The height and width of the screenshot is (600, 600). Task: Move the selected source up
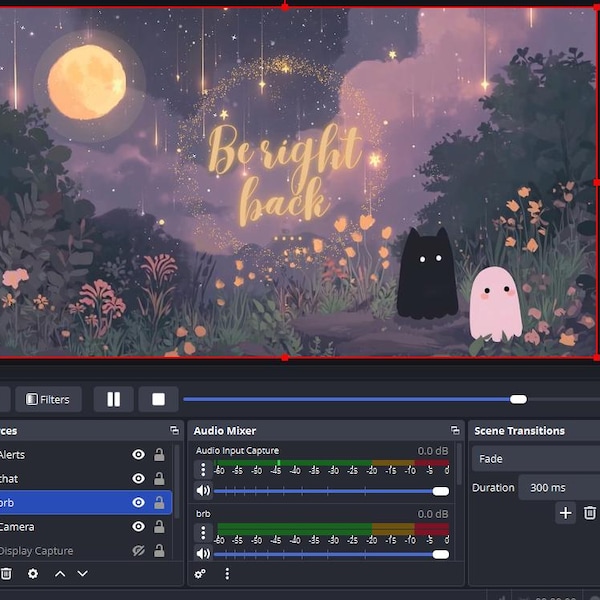pyautogui.click(x=60, y=574)
